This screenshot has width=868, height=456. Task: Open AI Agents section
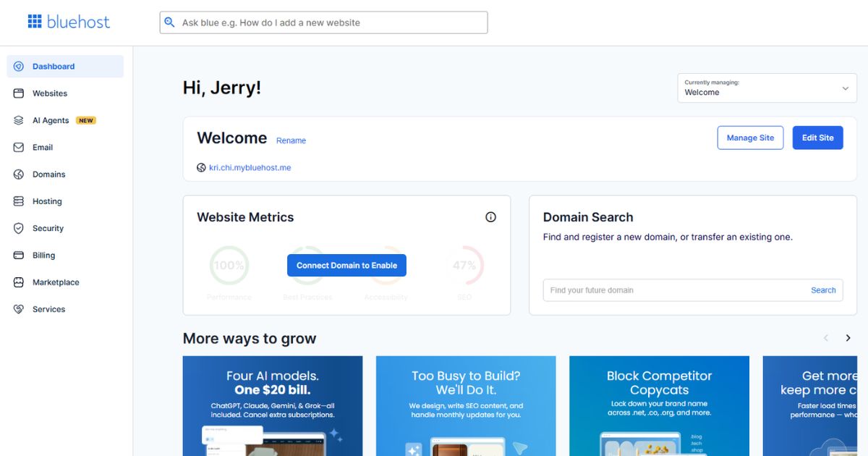click(65, 120)
